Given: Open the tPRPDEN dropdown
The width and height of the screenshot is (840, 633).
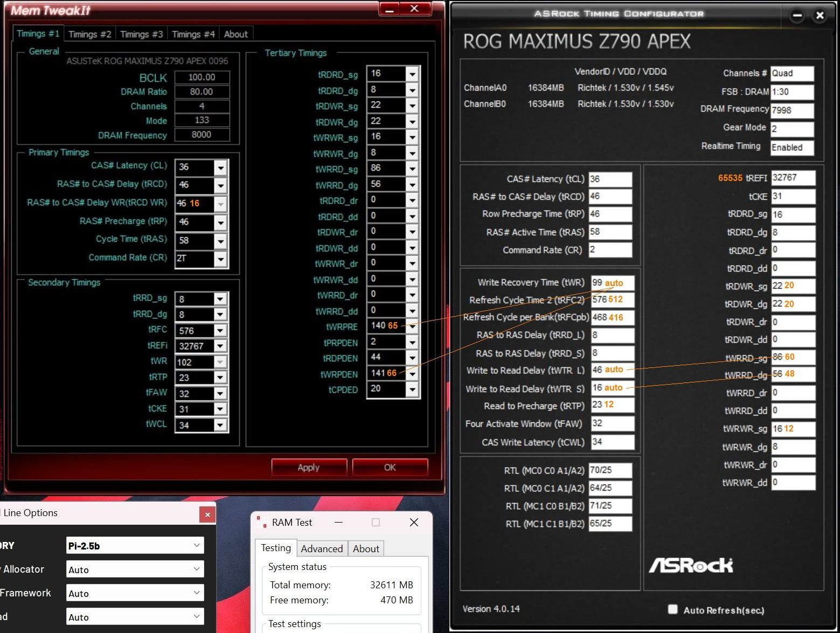Looking at the screenshot, I should tap(412, 342).
